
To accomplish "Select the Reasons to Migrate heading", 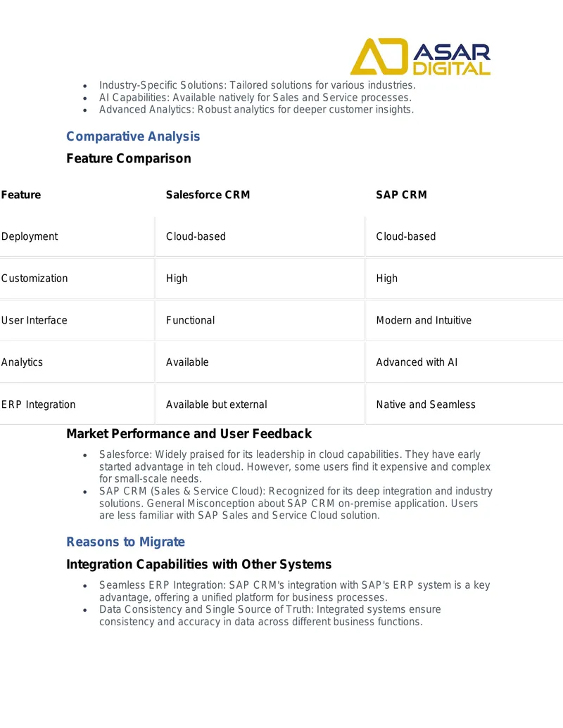I will click(125, 542).
